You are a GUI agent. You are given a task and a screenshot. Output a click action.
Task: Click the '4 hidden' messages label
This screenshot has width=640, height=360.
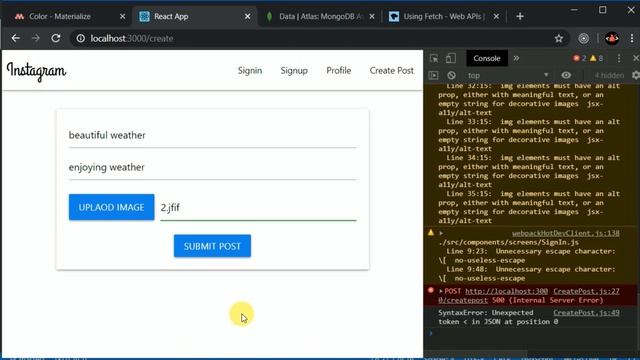[609, 76]
